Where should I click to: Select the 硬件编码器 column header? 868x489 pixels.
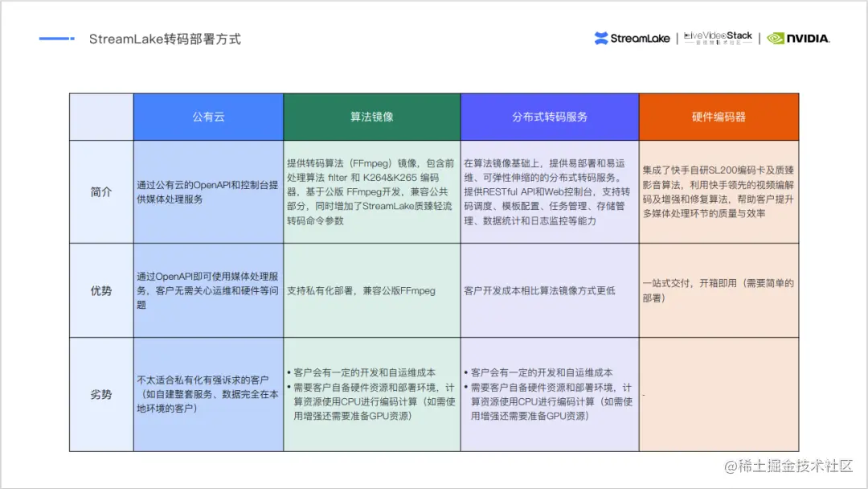click(x=719, y=116)
